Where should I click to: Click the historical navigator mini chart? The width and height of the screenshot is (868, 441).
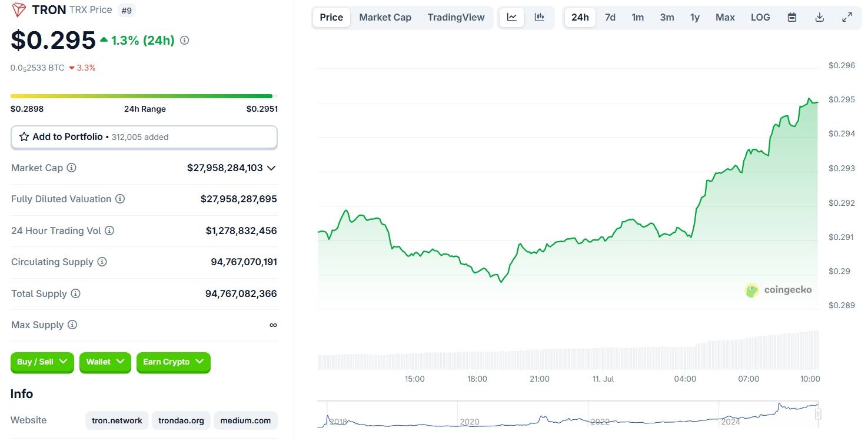[x=568, y=414]
